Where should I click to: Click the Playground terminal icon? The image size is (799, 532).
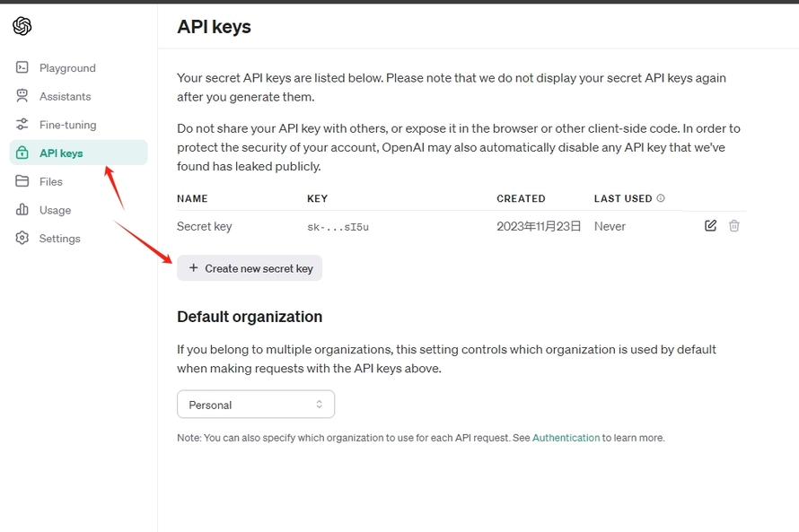tap(22, 67)
